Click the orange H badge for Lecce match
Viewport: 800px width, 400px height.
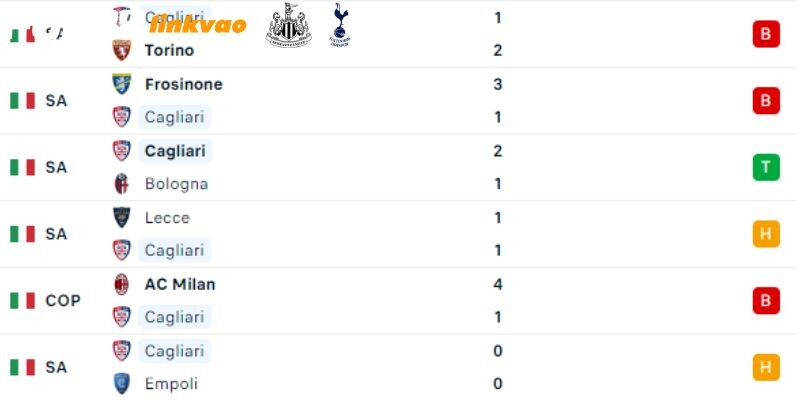[x=766, y=234]
